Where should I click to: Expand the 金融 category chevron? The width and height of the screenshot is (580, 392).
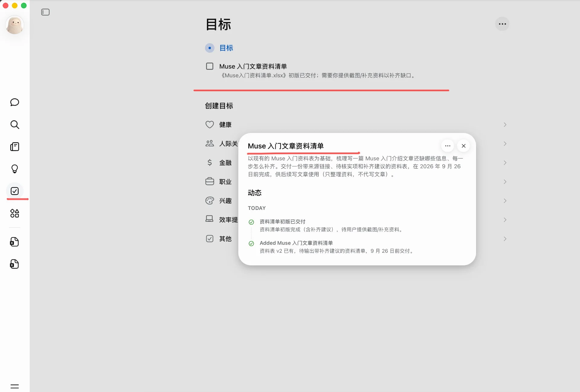tap(505, 162)
